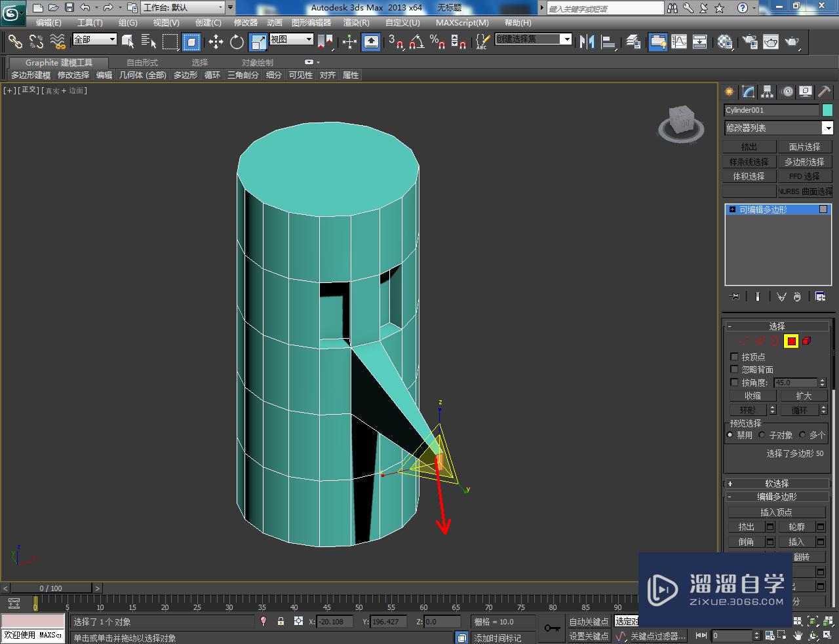
Task: Open the 修改器列表 dropdown
Action: (778, 128)
